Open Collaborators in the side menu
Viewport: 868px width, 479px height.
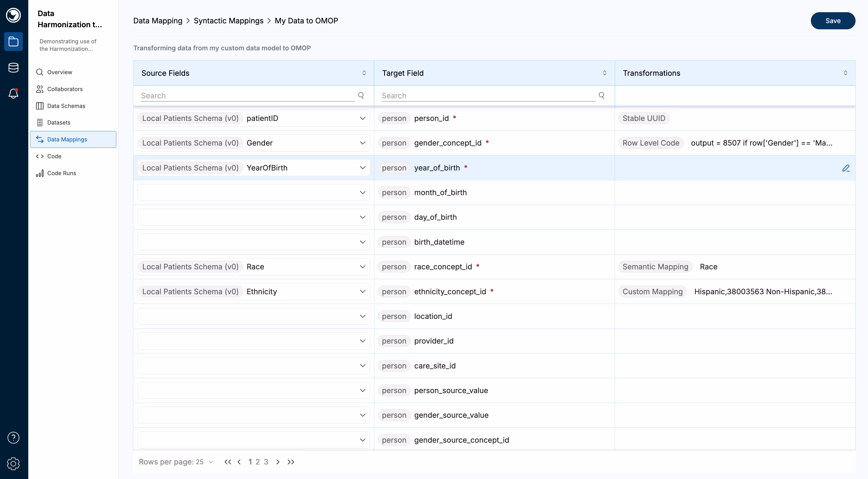73,89
